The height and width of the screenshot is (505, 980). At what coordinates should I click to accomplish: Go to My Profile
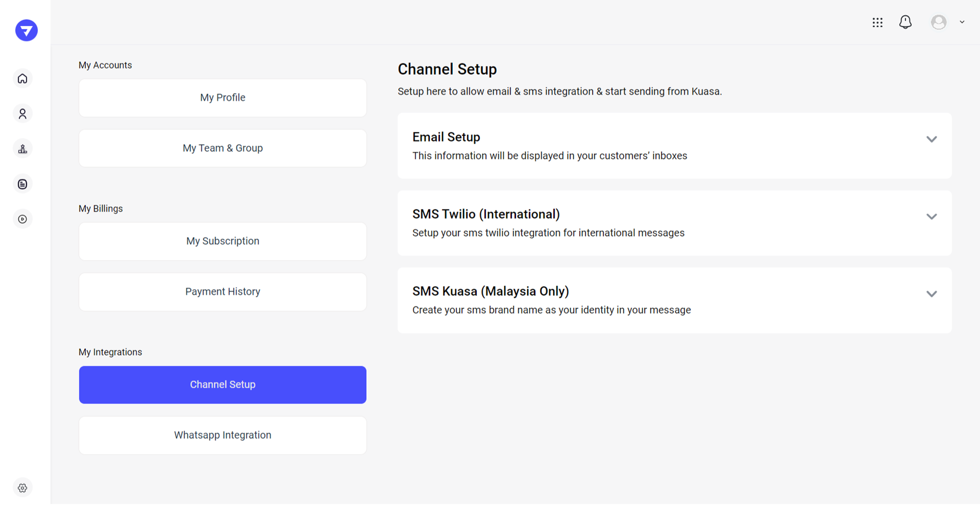(222, 98)
